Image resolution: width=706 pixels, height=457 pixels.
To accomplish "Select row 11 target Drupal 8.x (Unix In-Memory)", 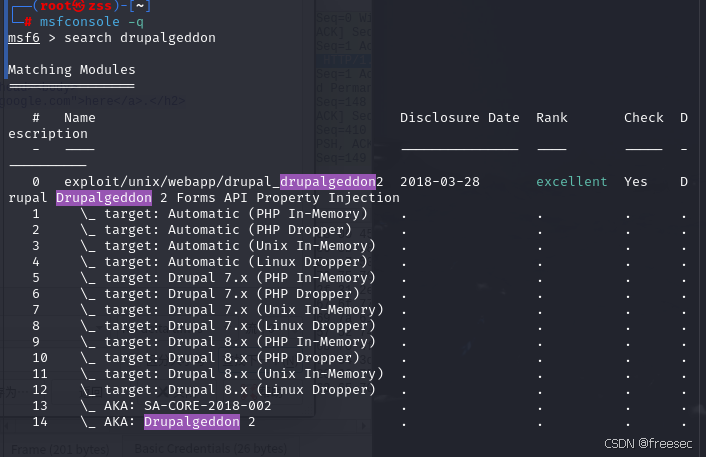I will coord(244,374).
